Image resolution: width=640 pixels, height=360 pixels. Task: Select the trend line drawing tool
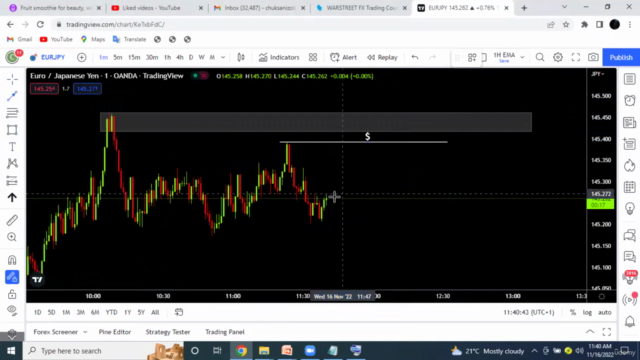point(12,96)
